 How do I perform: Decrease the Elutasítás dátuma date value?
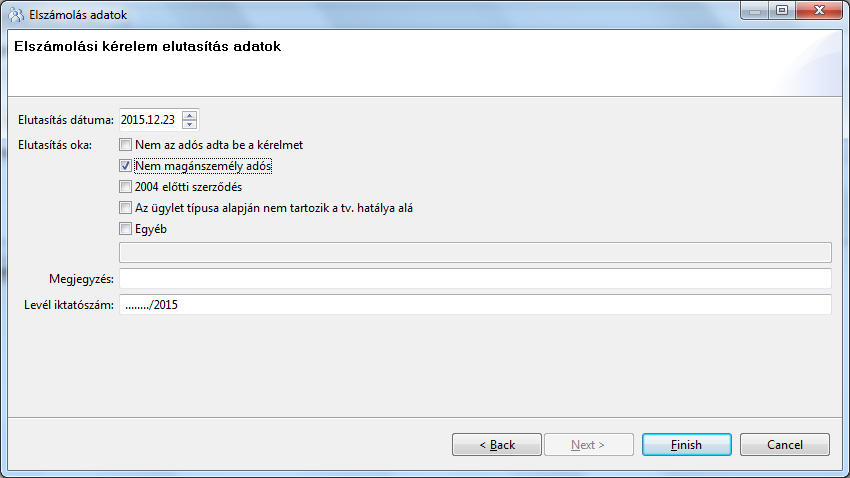point(190,125)
